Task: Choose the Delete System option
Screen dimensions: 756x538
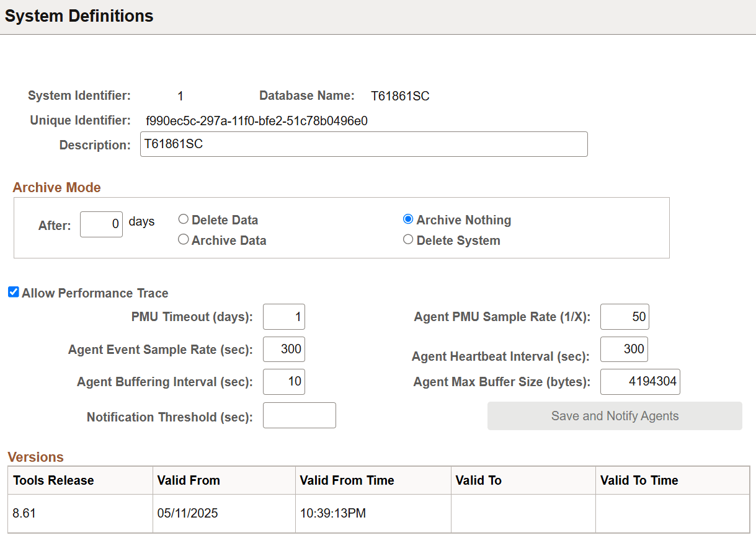Action: click(408, 239)
